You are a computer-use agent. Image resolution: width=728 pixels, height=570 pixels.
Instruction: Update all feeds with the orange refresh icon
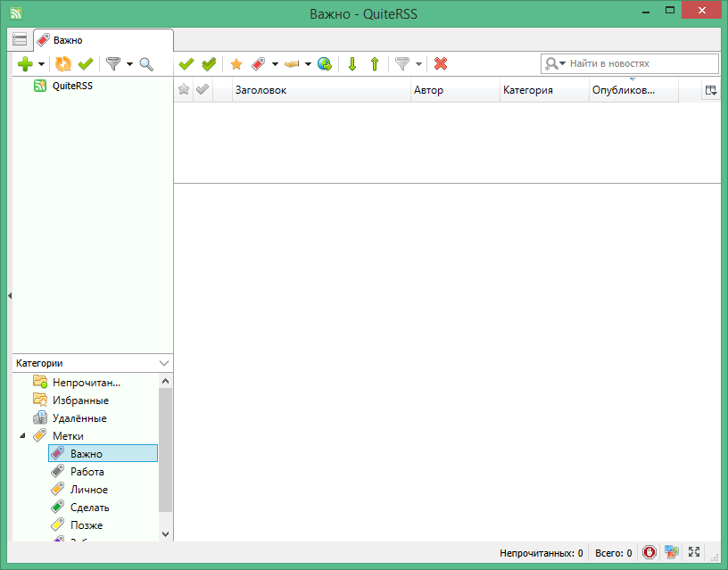point(63,64)
